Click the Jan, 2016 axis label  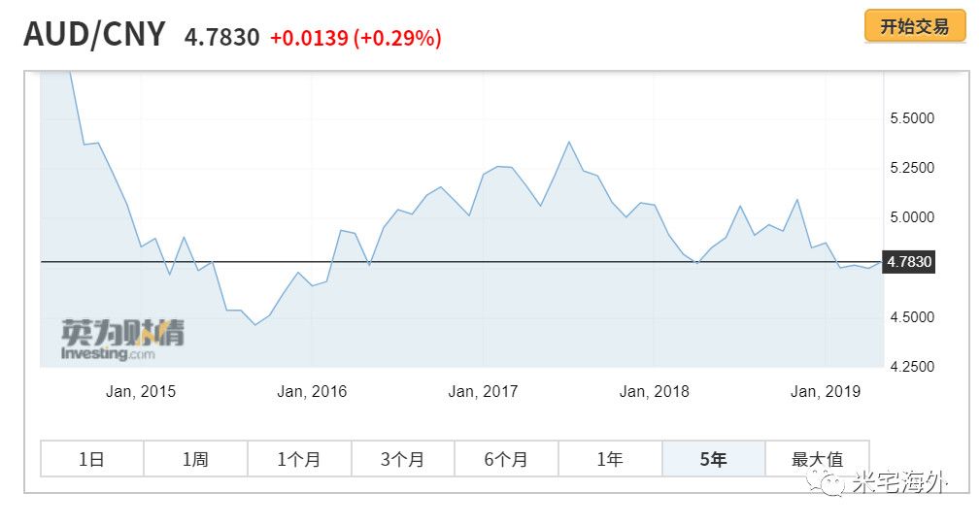[312, 392]
